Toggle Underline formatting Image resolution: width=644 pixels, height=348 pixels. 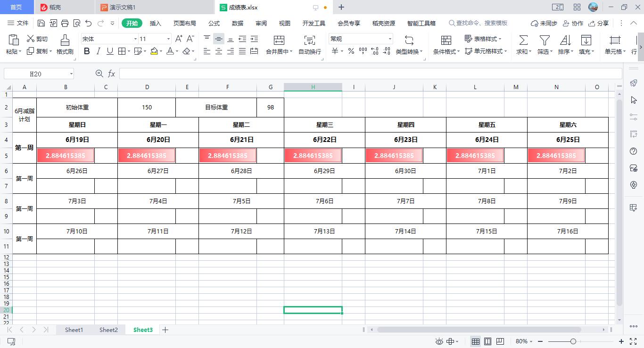point(110,51)
